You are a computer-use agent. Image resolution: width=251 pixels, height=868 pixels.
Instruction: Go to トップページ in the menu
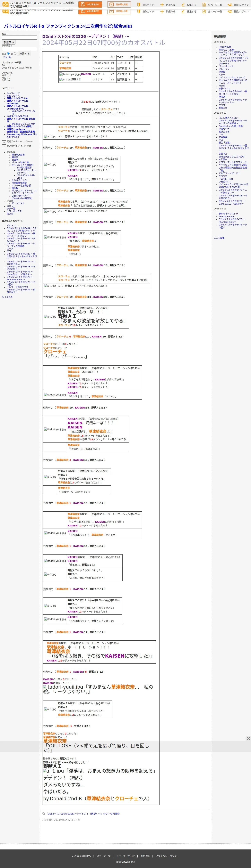click(13, 93)
